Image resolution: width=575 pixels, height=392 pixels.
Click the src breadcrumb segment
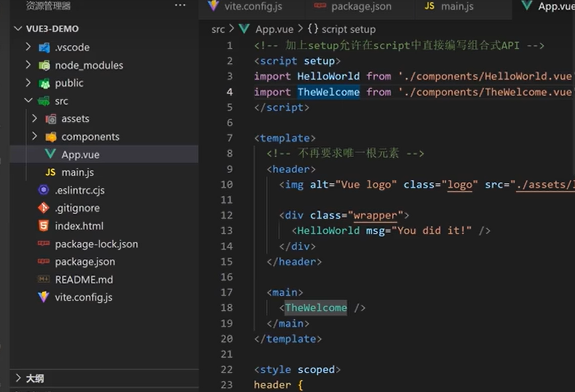pos(218,29)
